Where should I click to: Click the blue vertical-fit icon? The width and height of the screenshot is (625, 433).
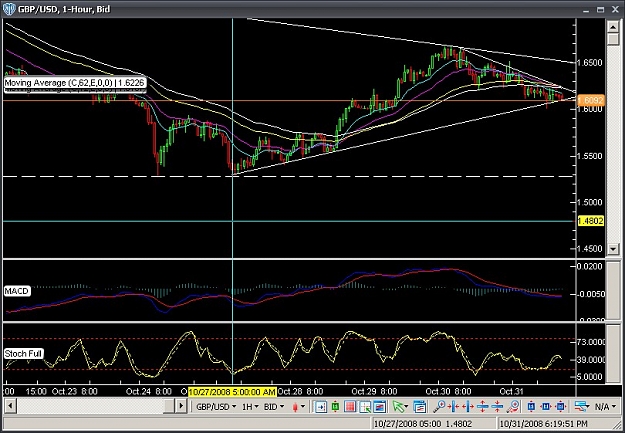(x=531, y=407)
